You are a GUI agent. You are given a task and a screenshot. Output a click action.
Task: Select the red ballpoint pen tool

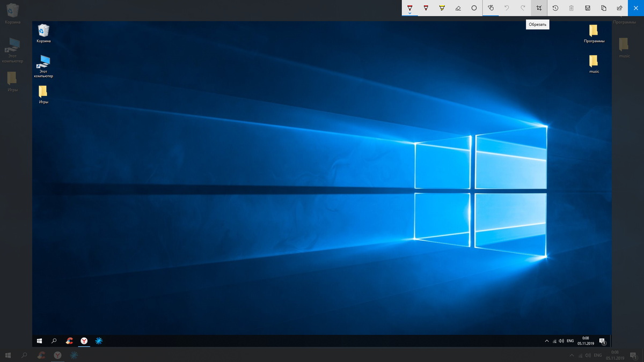410,8
